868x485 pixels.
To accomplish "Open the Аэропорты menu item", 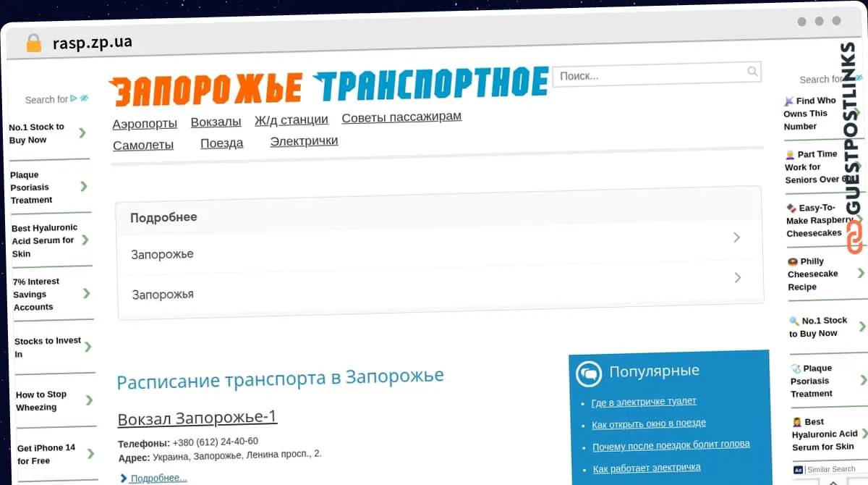I will point(145,124).
